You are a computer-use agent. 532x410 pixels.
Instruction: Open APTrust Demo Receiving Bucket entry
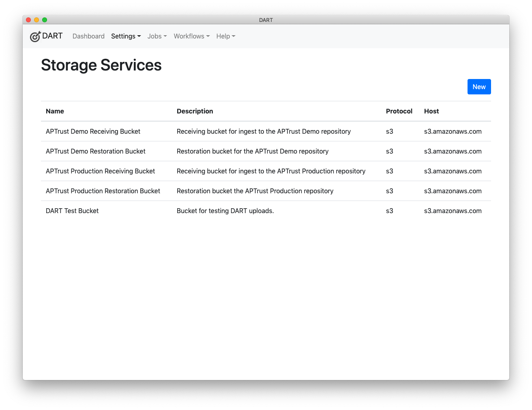coord(93,131)
